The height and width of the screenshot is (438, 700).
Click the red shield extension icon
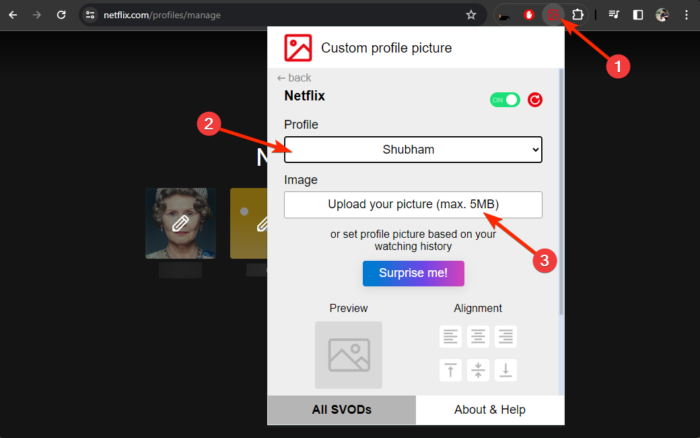pos(529,15)
